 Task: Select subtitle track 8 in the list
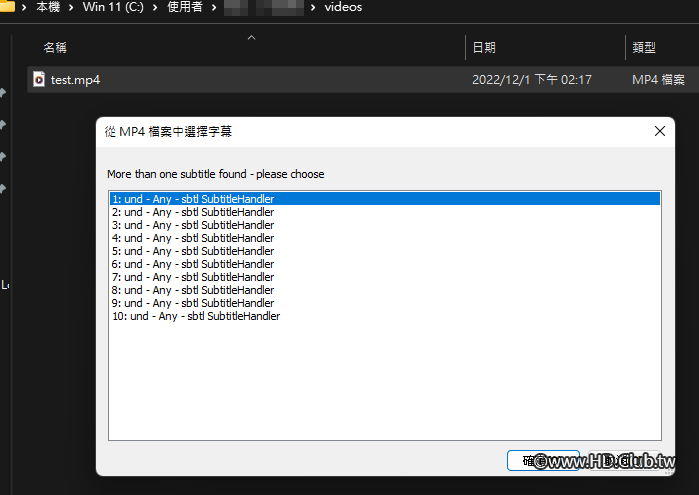[385, 290]
